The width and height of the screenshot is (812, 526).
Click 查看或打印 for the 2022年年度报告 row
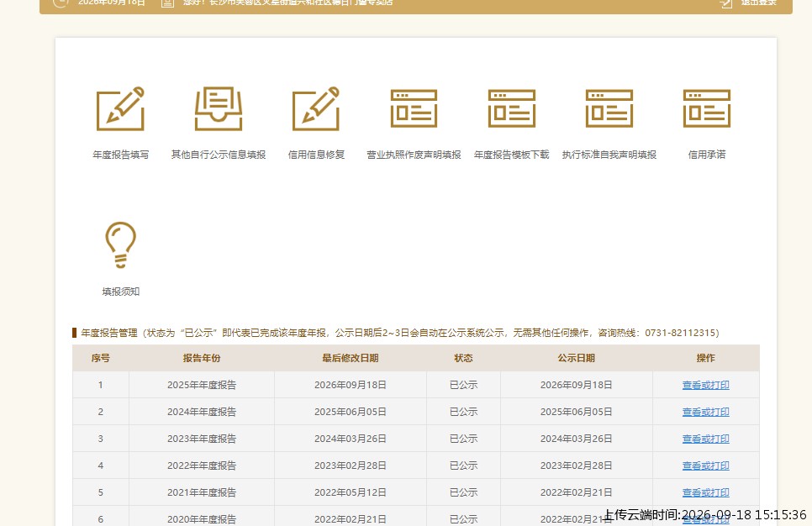705,466
